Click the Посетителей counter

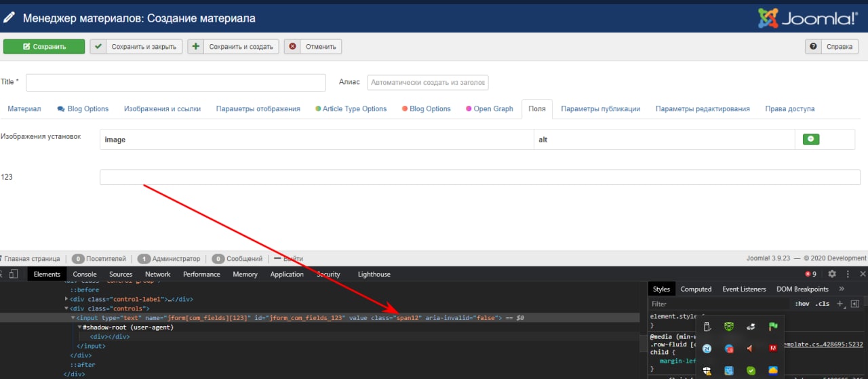point(98,258)
